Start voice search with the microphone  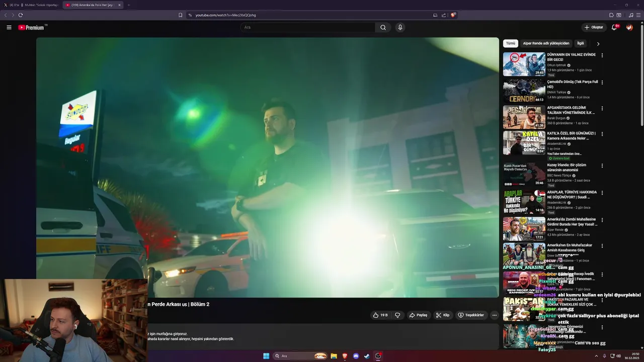coord(400,28)
